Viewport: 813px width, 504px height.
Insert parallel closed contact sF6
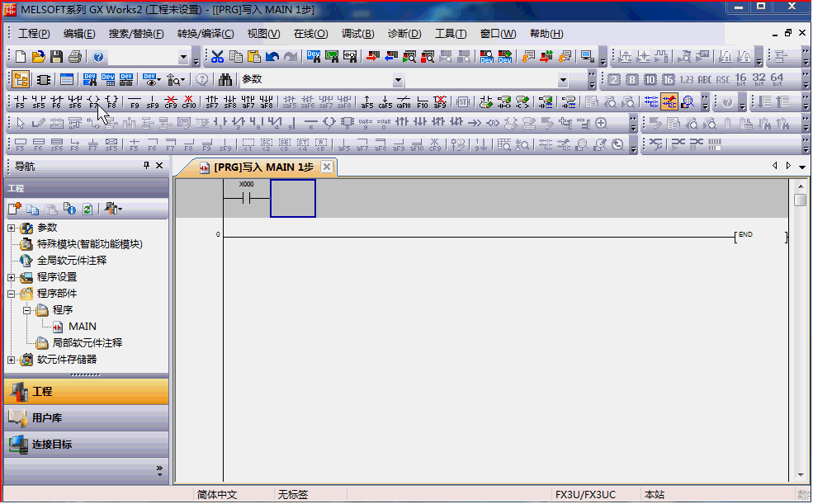pyautogui.click(x=74, y=101)
